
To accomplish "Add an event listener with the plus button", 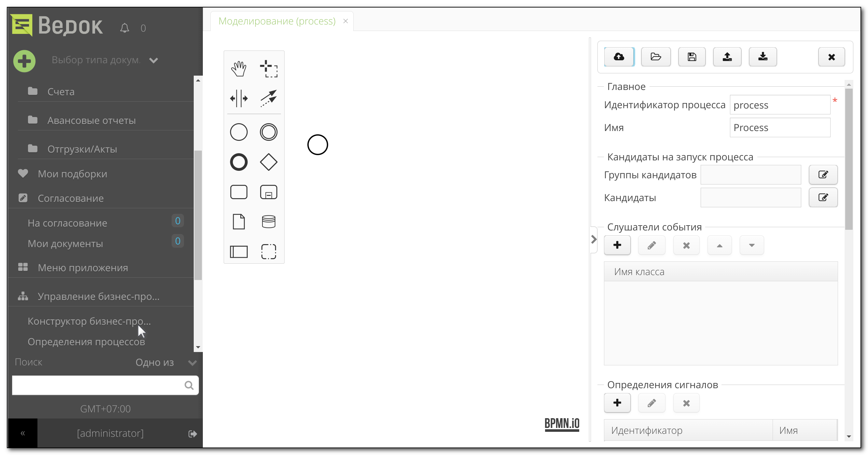I will 617,245.
